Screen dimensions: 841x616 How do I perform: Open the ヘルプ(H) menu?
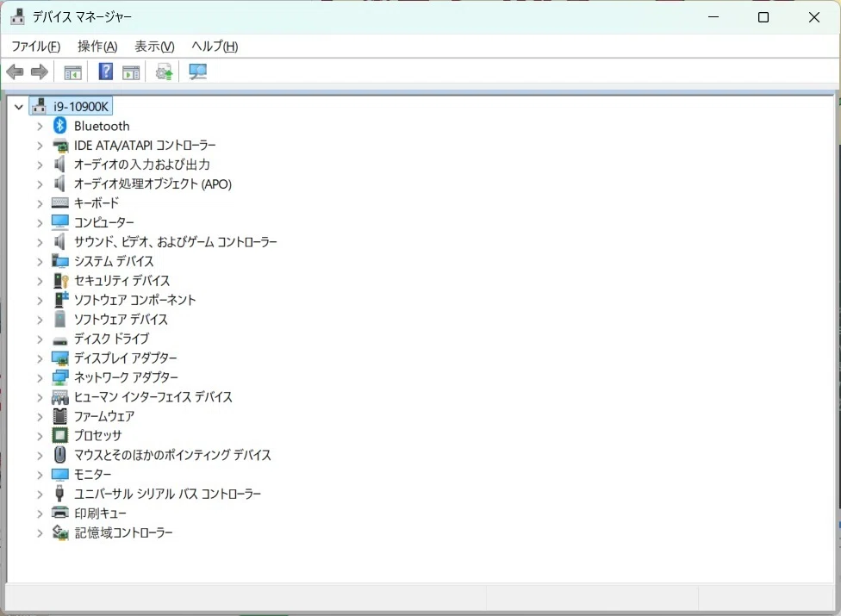pos(215,47)
